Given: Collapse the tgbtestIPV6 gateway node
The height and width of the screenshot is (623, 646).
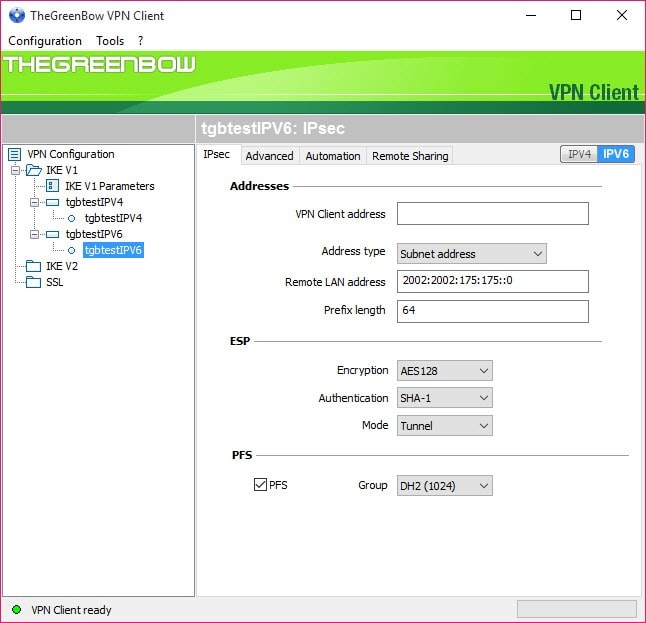Looking at the screenshot, I should (35, 234).
